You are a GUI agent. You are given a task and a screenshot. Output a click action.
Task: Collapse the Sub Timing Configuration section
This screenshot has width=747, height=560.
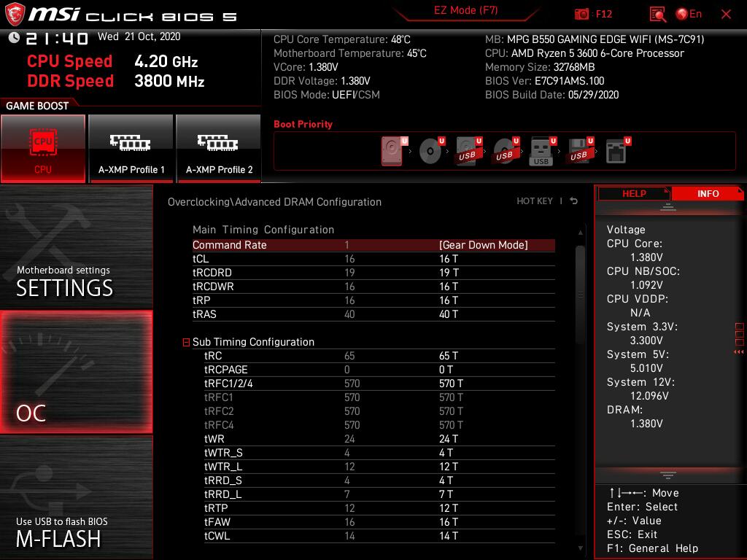point(186,343)
